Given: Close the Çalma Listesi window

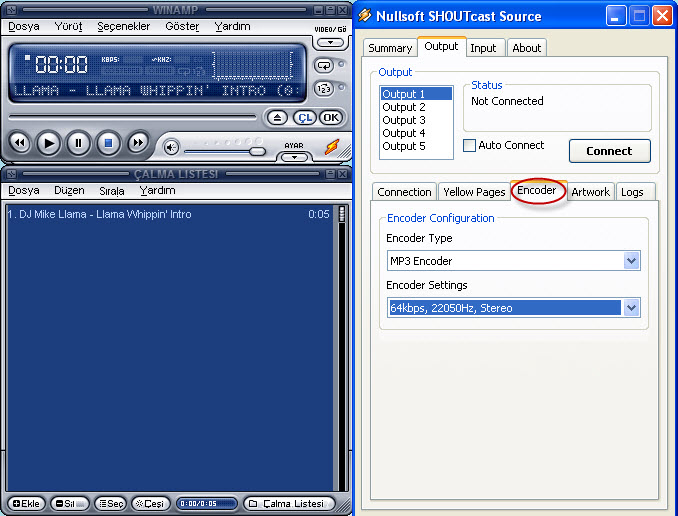Looking at the screenshot, I should coord(342,174).
